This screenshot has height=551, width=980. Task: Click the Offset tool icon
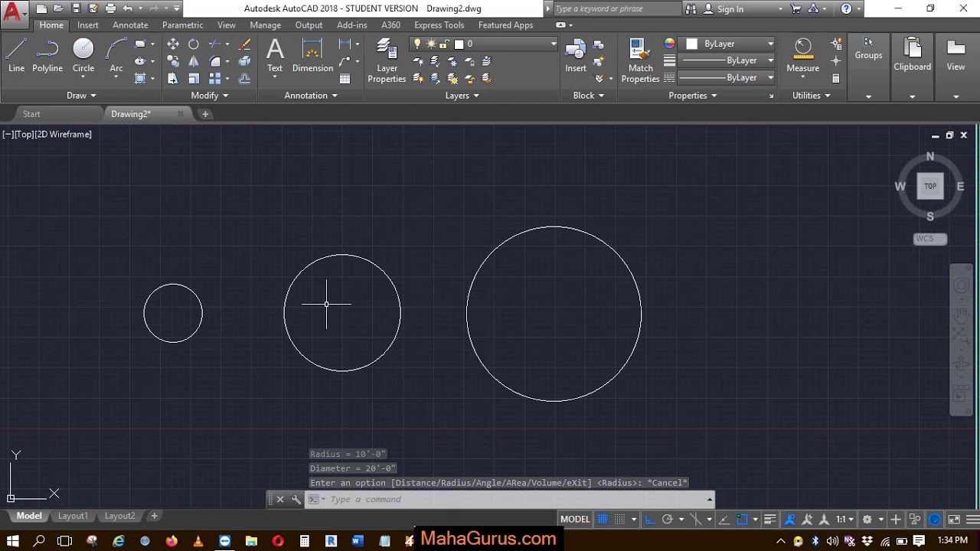click(x=245, y=78)
